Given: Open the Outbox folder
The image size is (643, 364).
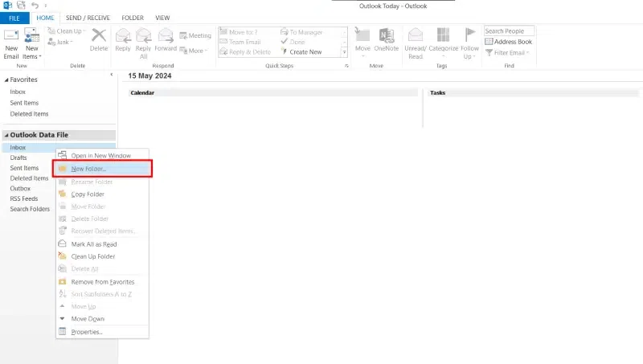Looking at the screenshot, I should [20, 189].
